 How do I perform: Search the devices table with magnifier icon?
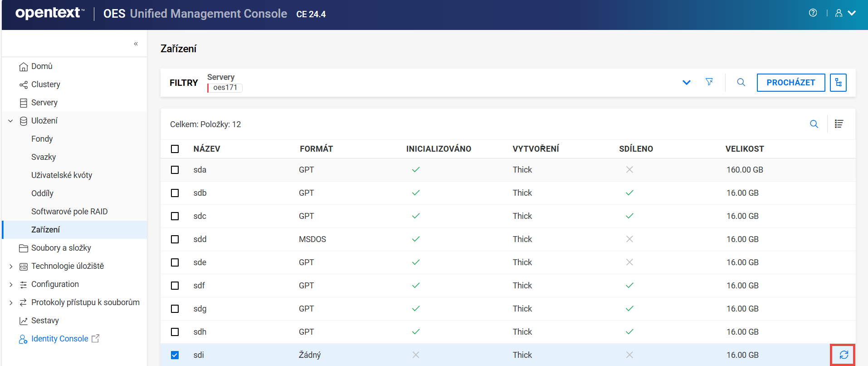[x=814, y=124]
